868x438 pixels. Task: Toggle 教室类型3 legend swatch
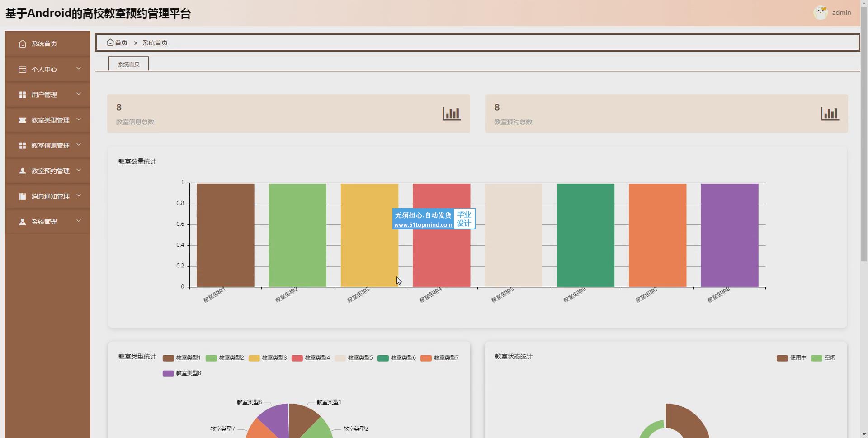[x=254, y=358]
